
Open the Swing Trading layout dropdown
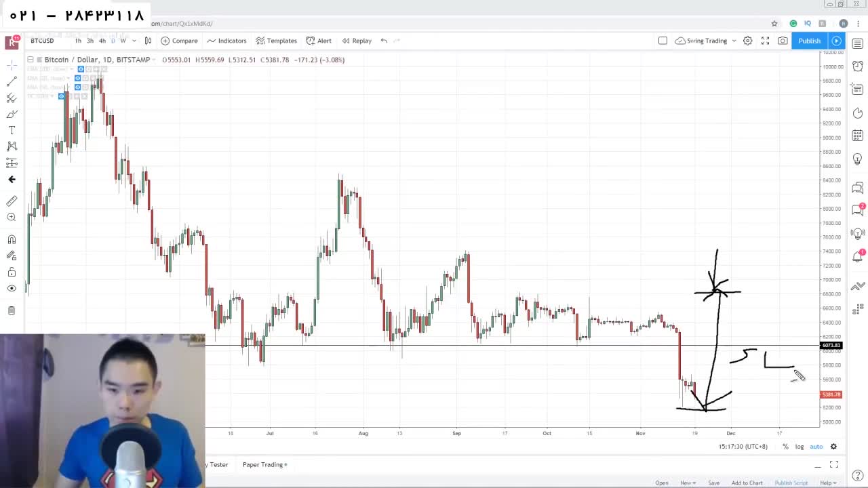point(706,41)
